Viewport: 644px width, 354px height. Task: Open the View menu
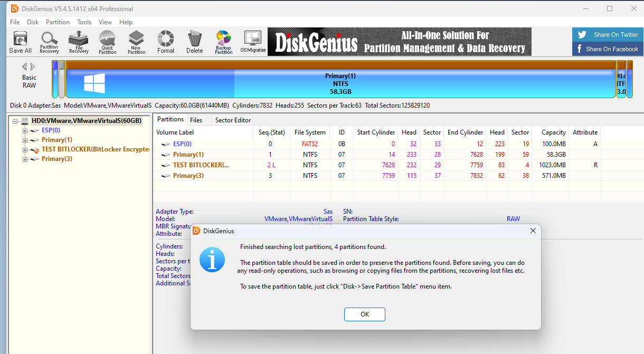(x=105, y=22)
